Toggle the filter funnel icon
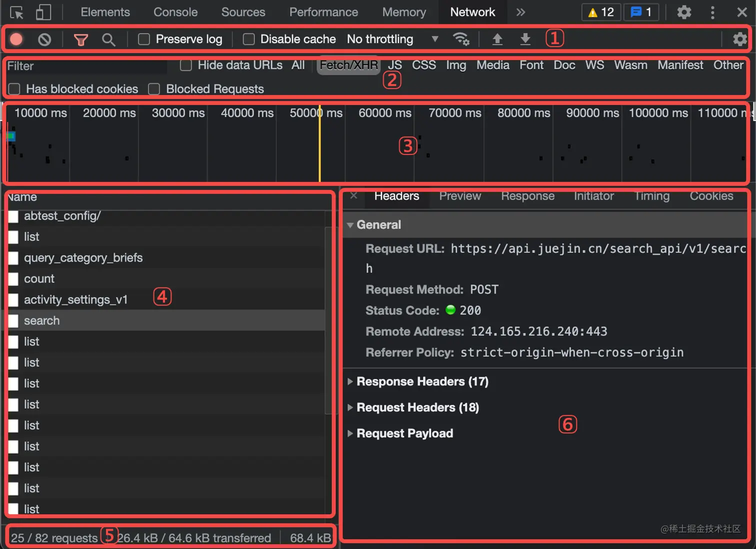The width and height of the screenshot is (756, 549). point(80,39)
